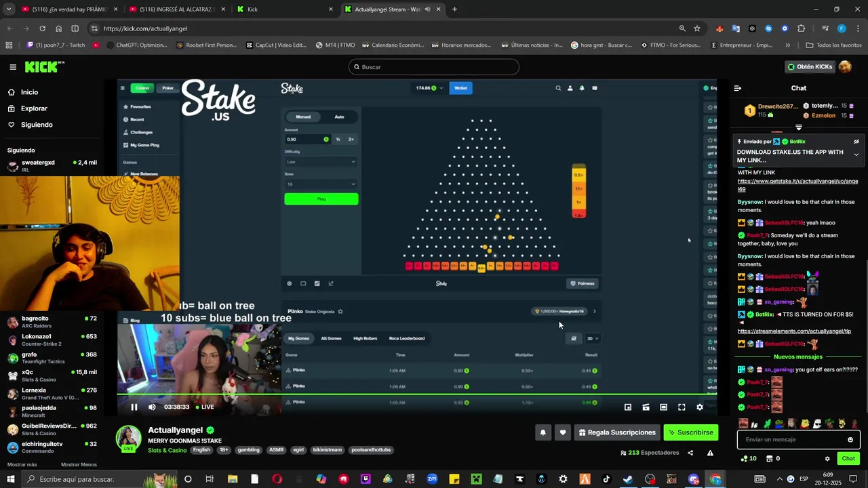Click the green Suscribirse button
The image size is (868, 488).
click(x=690, y=432)
